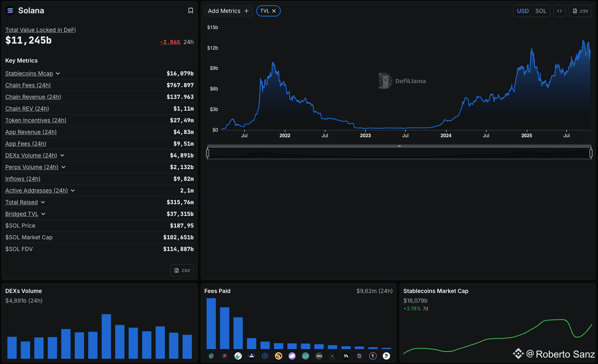Select the colorful ringed circle protocol icon
Viewport: 598px width, 364px height.
(x=373, y=356)
